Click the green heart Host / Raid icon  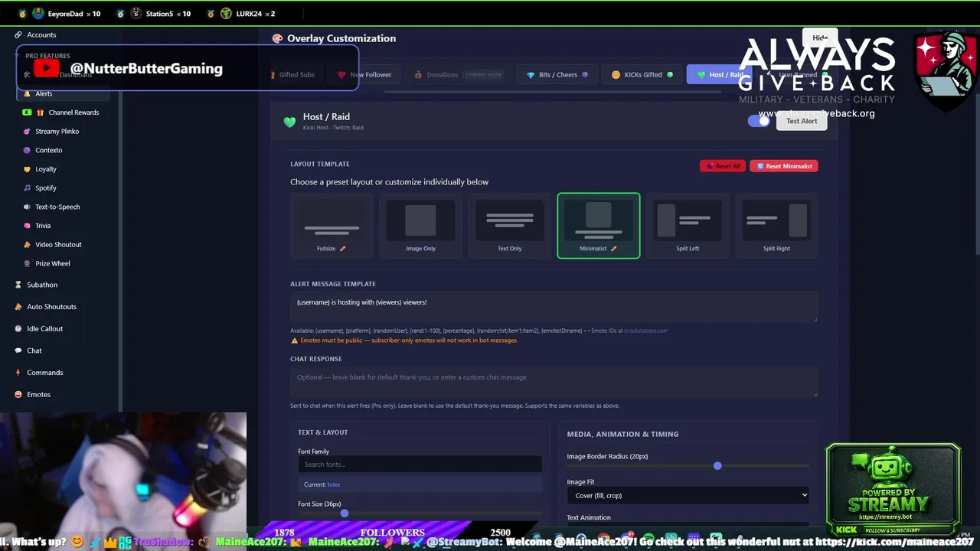pyautogui.click(x=289, y=122)
